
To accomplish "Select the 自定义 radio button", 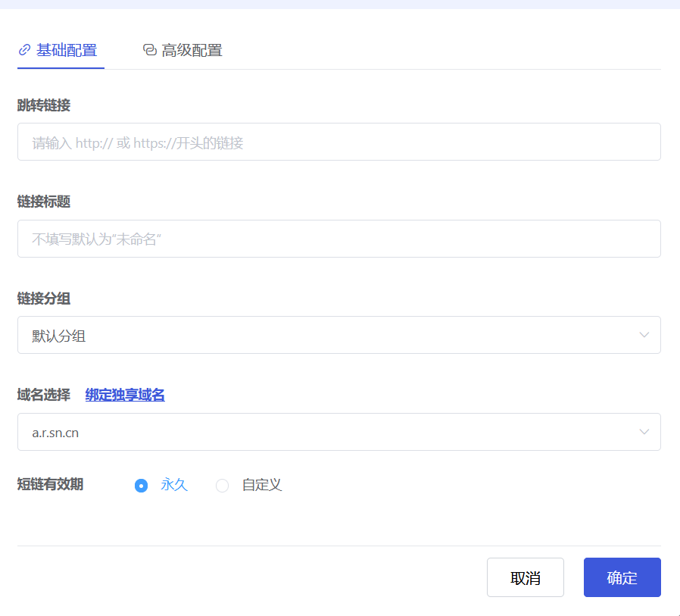I will tap(222, 486).
